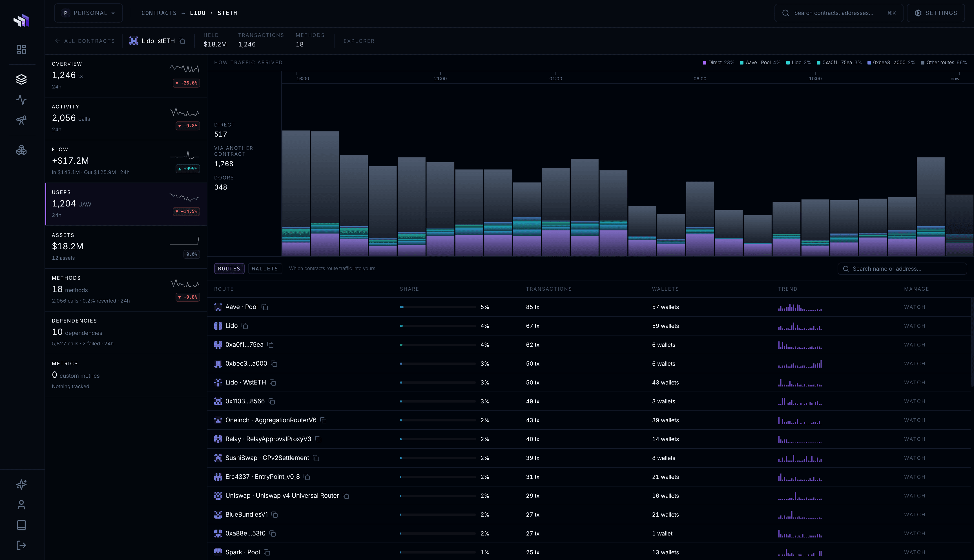
Task: Select the stacked layers contracts icon
Action: click(21, 80)
